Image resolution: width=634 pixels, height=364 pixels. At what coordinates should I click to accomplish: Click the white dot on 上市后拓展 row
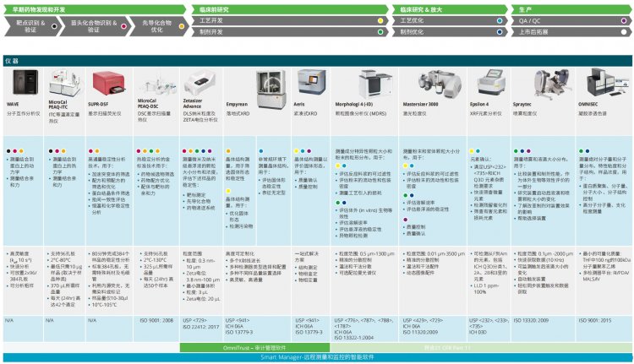coord(624,32)
